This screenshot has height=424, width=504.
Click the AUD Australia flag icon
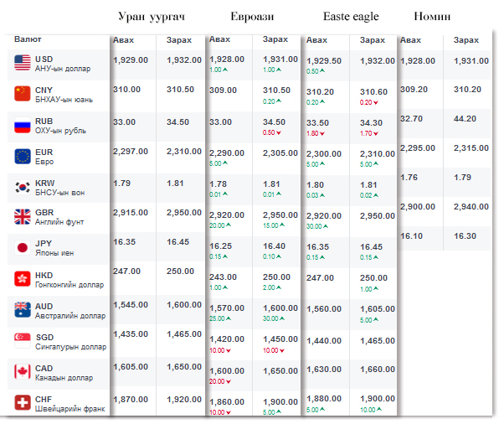pos(23,310)
